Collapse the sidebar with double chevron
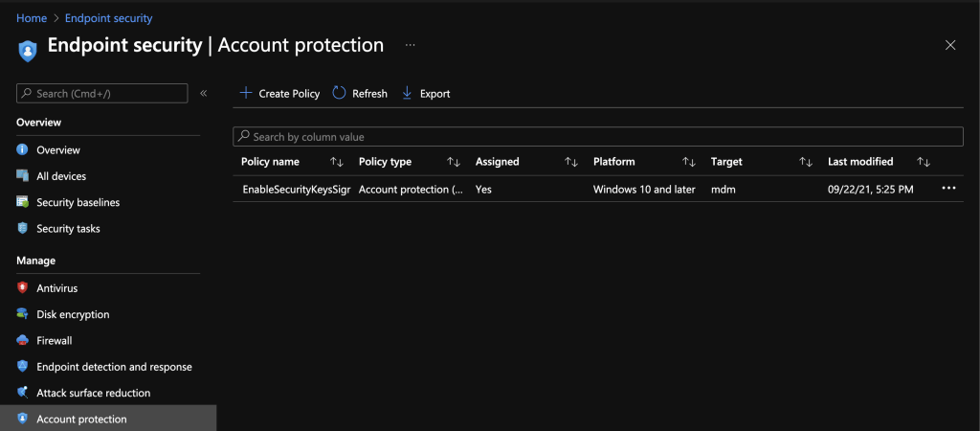 (204, 93)
